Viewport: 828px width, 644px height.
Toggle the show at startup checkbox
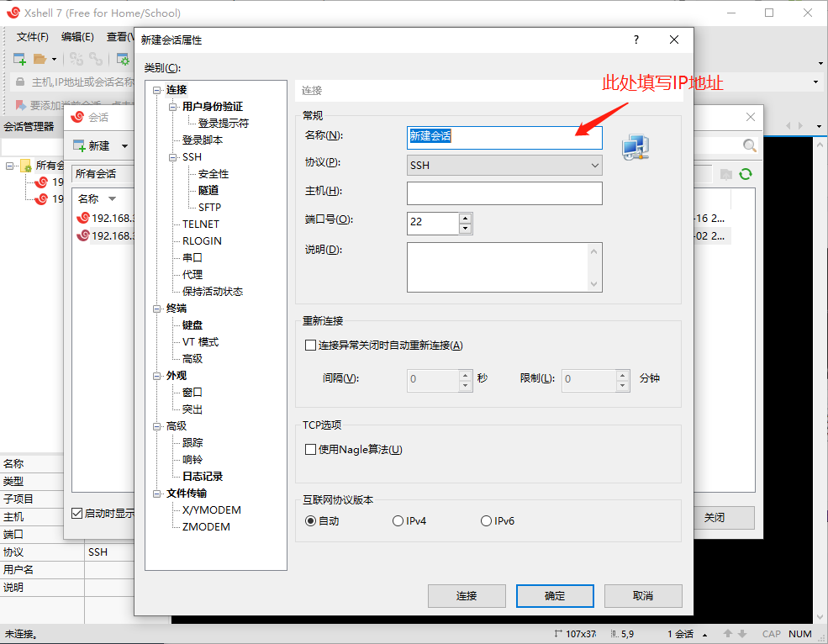(77, 513)
